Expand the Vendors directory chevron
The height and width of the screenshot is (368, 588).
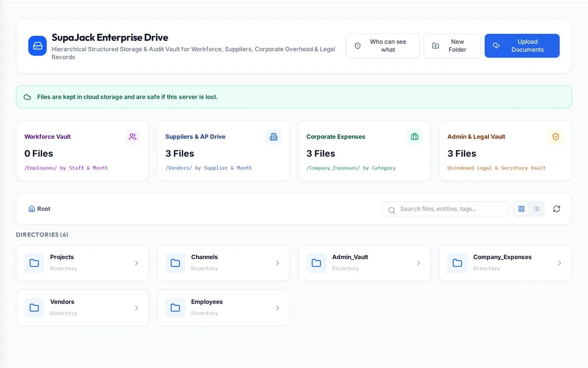(x=137, y=308)
